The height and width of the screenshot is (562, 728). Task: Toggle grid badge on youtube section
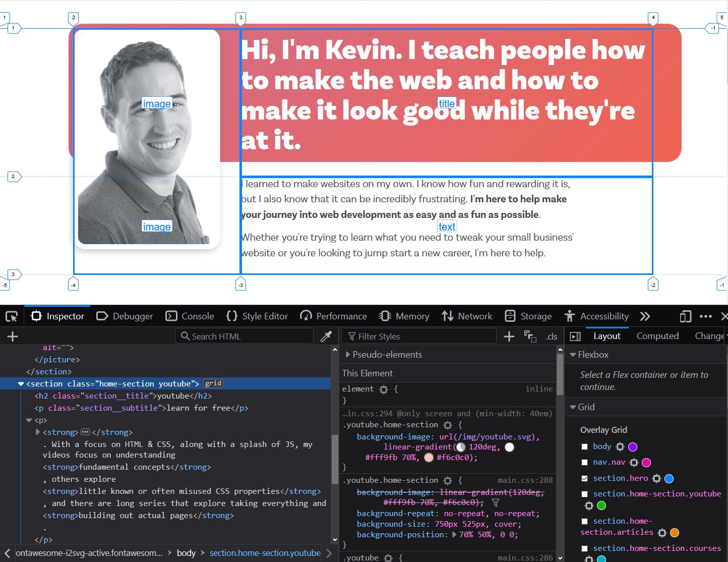coord(213,383)
